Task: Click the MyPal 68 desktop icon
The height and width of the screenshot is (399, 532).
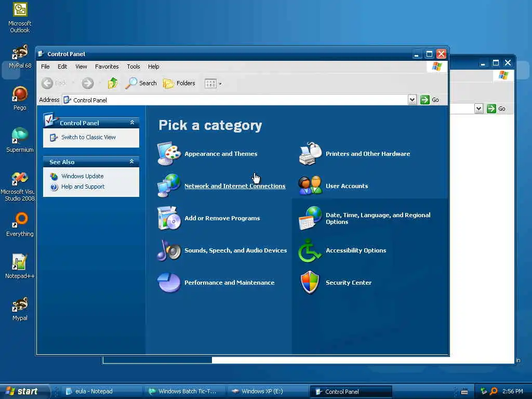Action: coord(20,57)
